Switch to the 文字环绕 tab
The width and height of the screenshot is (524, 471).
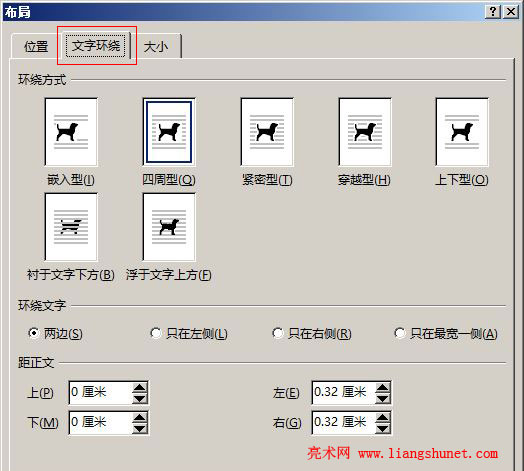tap(96, 45)
